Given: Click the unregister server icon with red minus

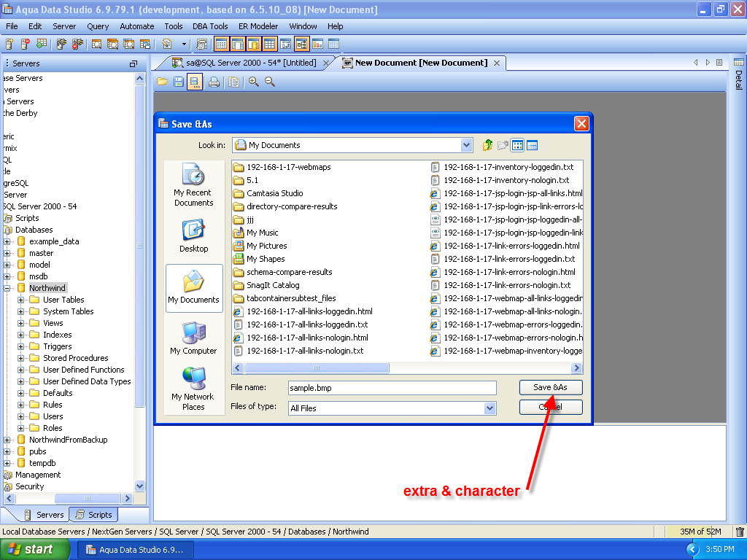Looking at the screenshot, I should pyautogui.click(x=26, y=44).
